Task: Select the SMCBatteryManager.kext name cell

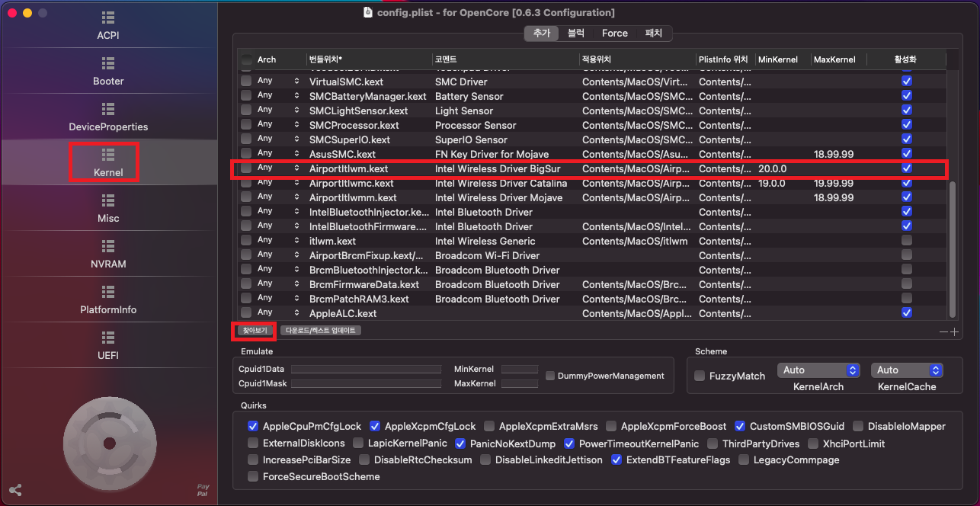Action: coord(368,96)
